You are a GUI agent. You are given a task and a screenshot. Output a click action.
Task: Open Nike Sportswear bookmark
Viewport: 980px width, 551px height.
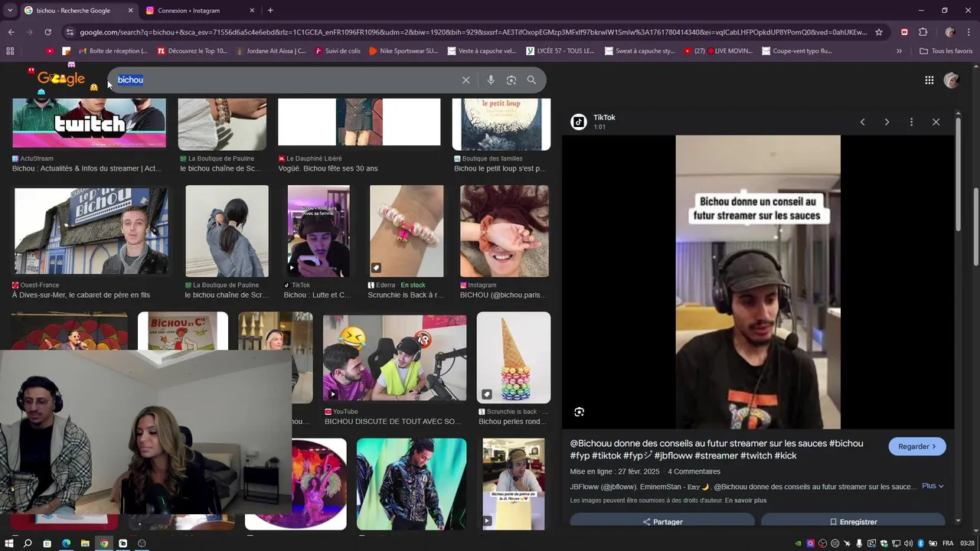click(403, 51)
